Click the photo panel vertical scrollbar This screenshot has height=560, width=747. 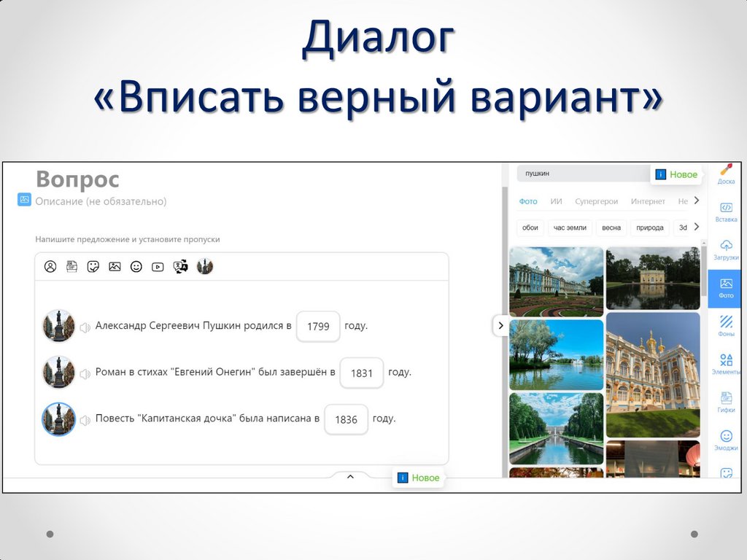[x=704, y=271]
